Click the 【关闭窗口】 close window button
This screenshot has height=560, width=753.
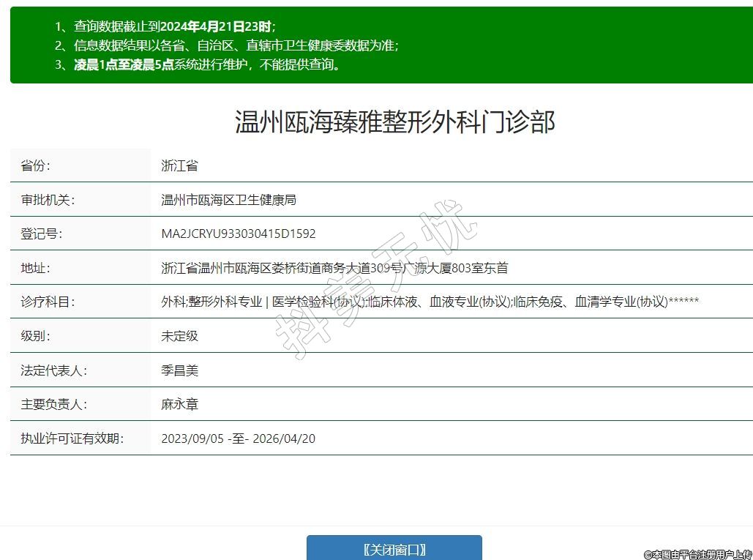(x=394, y=549)
